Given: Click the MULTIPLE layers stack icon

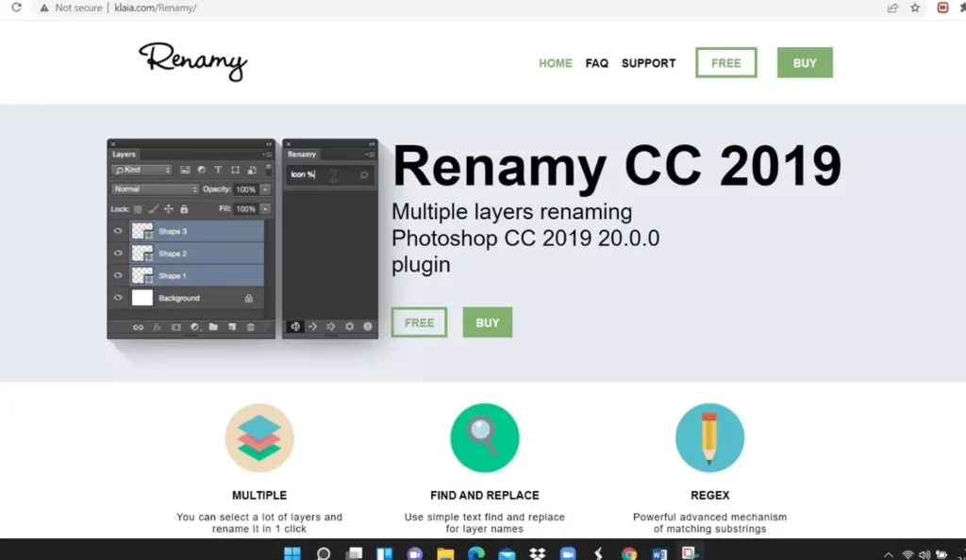Looking at the screenshot, I should coord(259,438).
